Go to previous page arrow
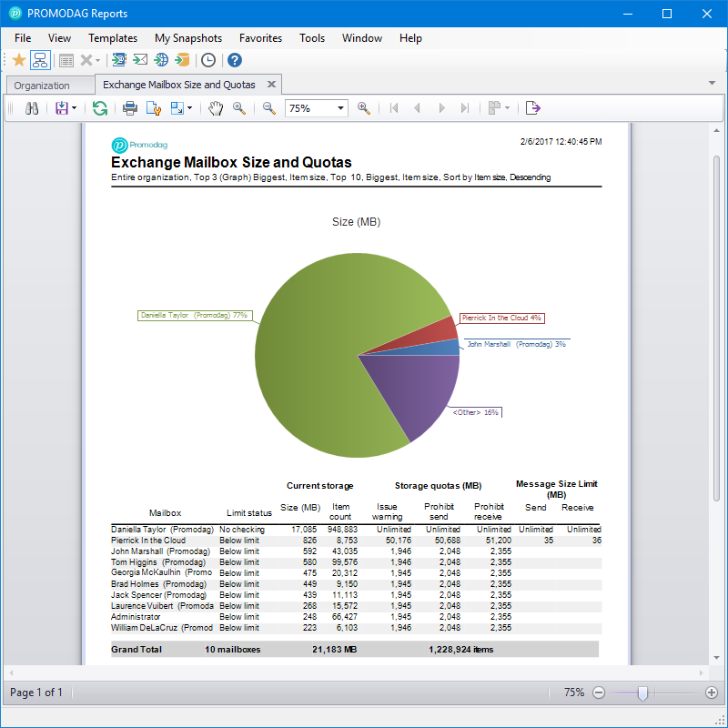This screenshot has width=728, height=728. pyautogui.click(x=417, y=108)
